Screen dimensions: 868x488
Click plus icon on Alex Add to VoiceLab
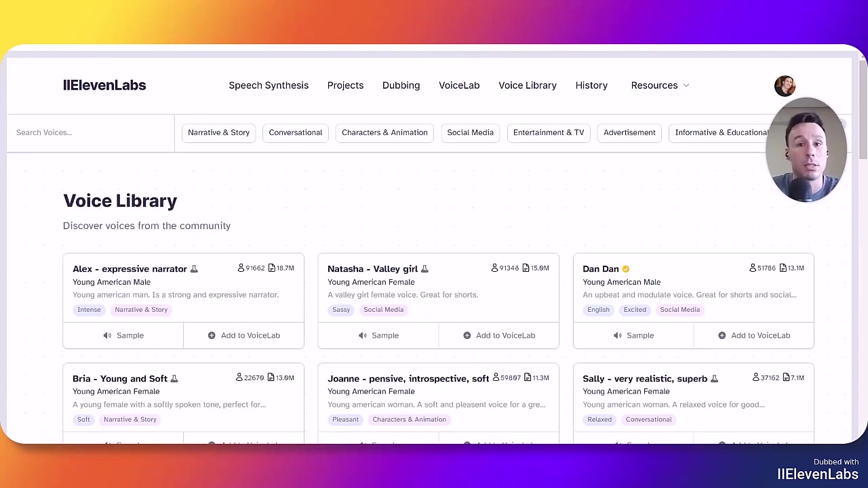(212, 335)
